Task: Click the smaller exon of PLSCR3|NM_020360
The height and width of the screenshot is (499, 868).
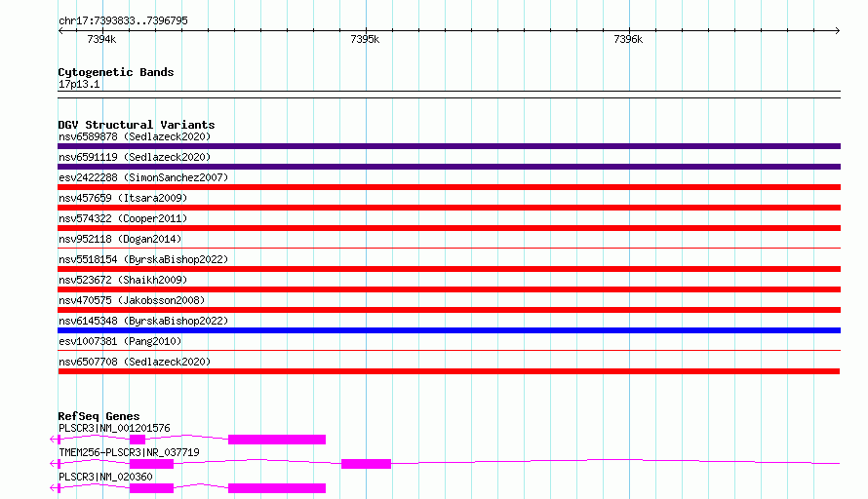Action: click(151, 488)
